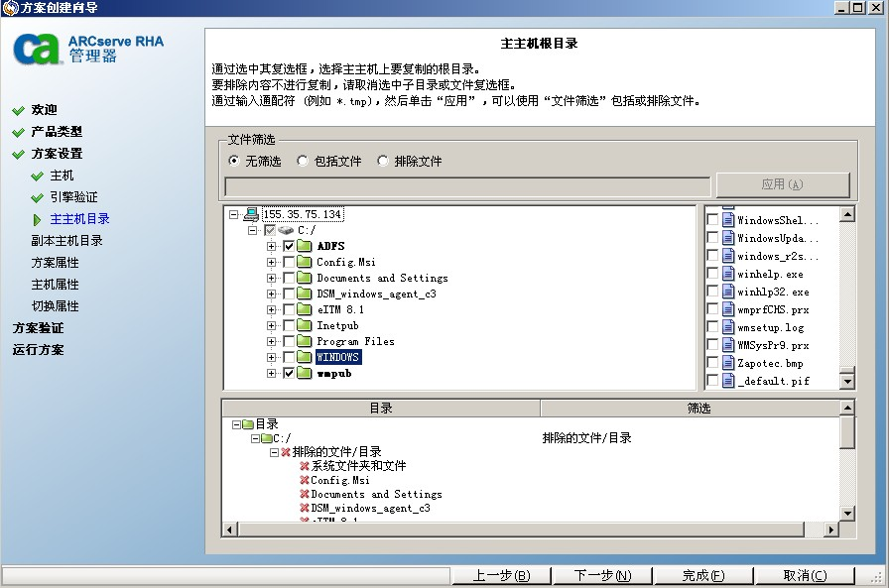Click the wmprfCHS.prx file icon
The height and width of the screenshot is (588, 889).
728,309
